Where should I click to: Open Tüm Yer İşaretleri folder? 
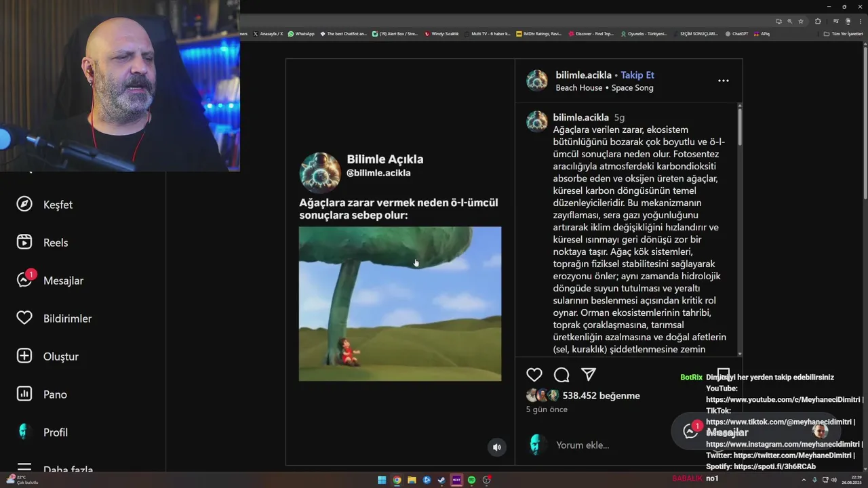[x=844, y=33]
